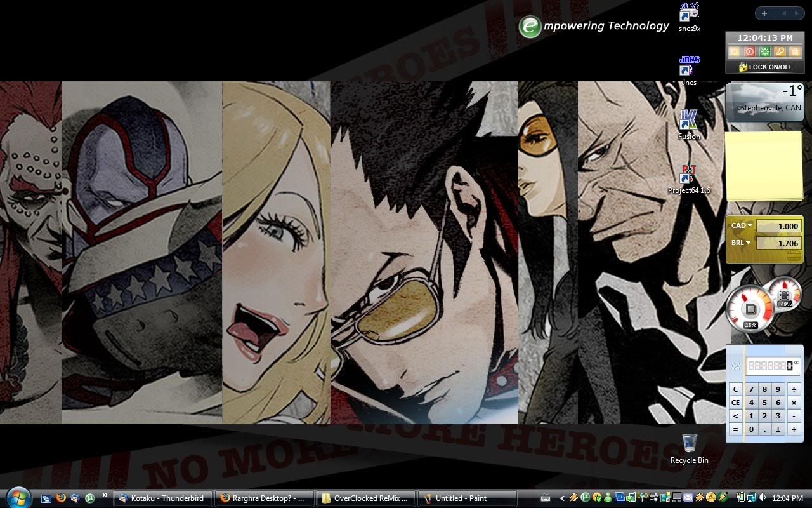
Task: Switch to Kotaku - Thunderbird taskbar window
Action: tap(163, 498)
